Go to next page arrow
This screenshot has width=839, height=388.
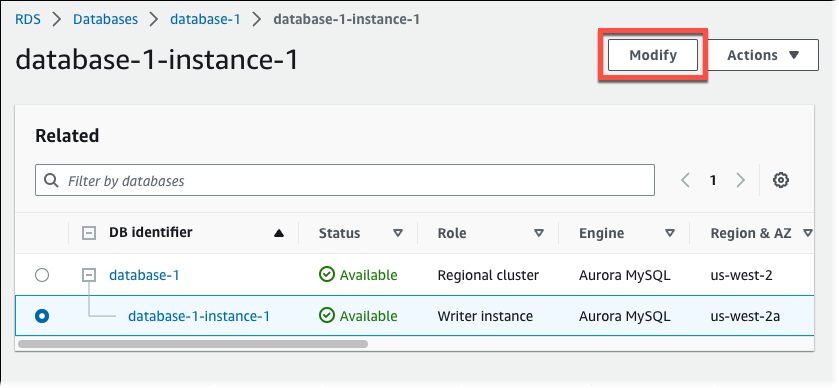741,180
